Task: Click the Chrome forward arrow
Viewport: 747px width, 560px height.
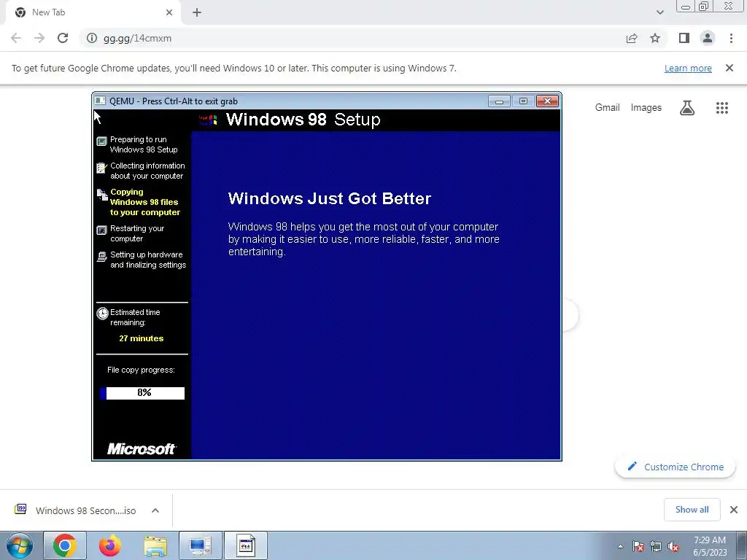Action: tap(39, 38)
